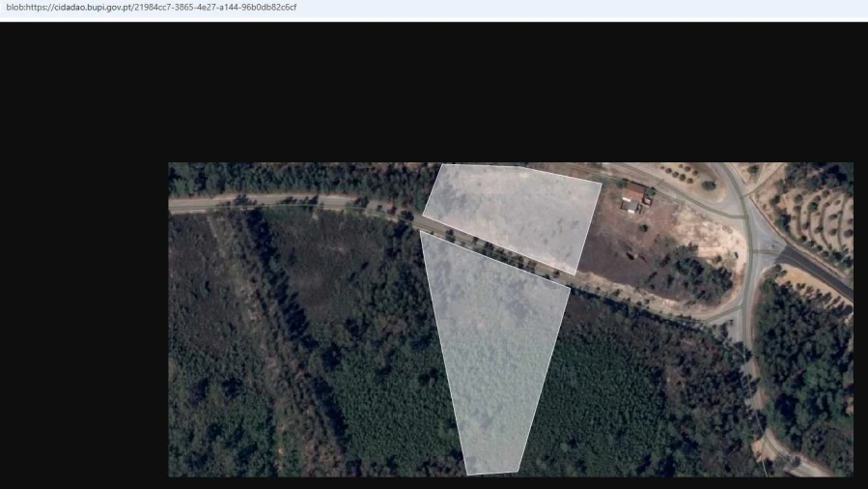This screenshot has height=489, width=868.
Task: Click the aerial map image
Action: point(511,320)
